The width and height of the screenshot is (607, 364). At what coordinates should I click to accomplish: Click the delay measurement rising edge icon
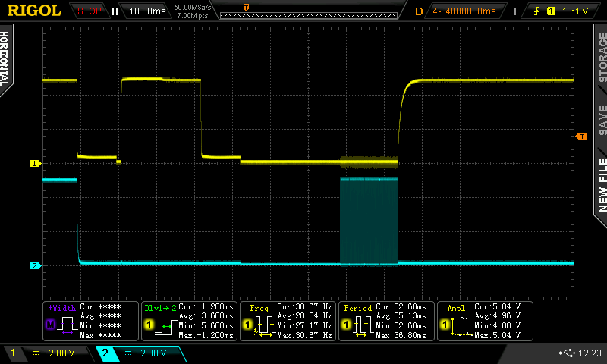point(166,326)
